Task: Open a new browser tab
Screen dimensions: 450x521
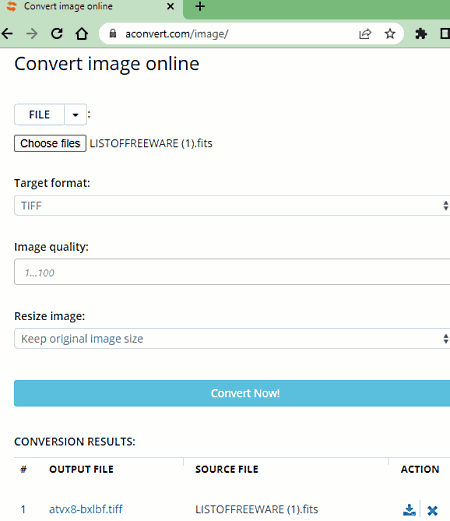Action: coord(200,6)
